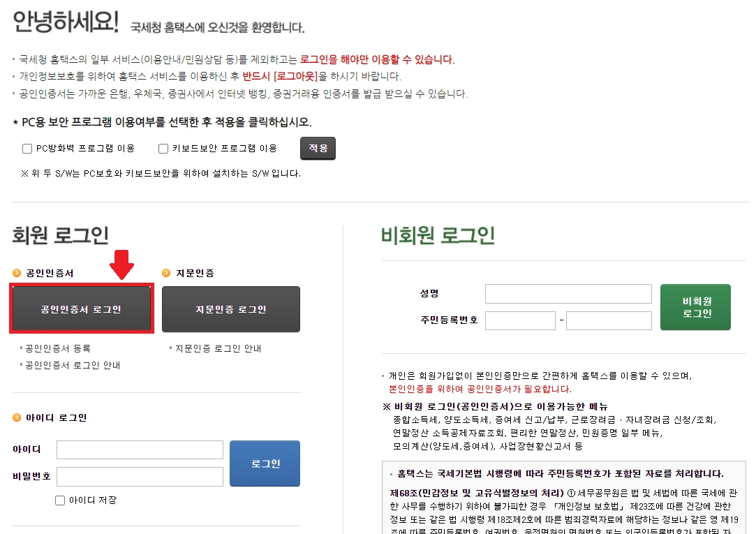The image size is (756, 534).
Task: Open the 공인인증서 등록 link
Action: [x=58, y=348]
